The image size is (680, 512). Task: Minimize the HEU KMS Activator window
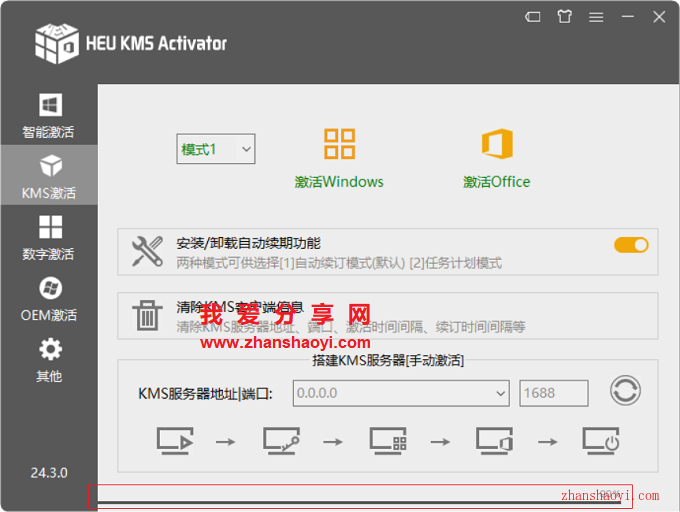(x=628, y=17)
